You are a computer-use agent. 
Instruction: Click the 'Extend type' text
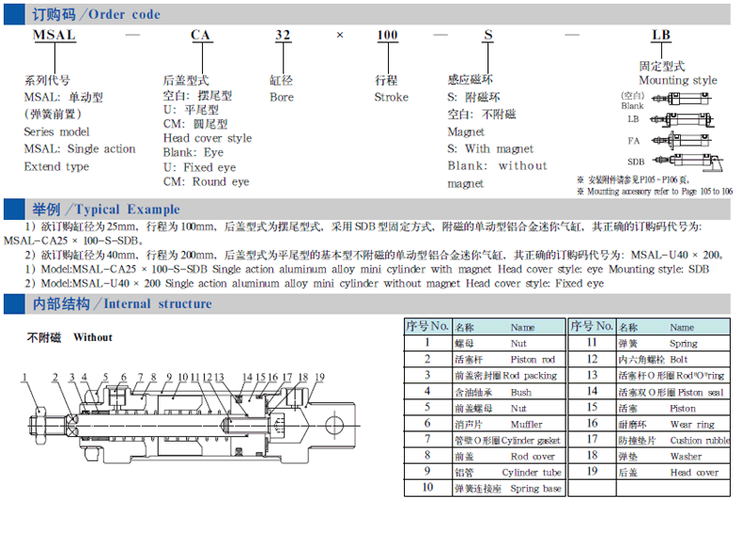(x=56, y=166)
